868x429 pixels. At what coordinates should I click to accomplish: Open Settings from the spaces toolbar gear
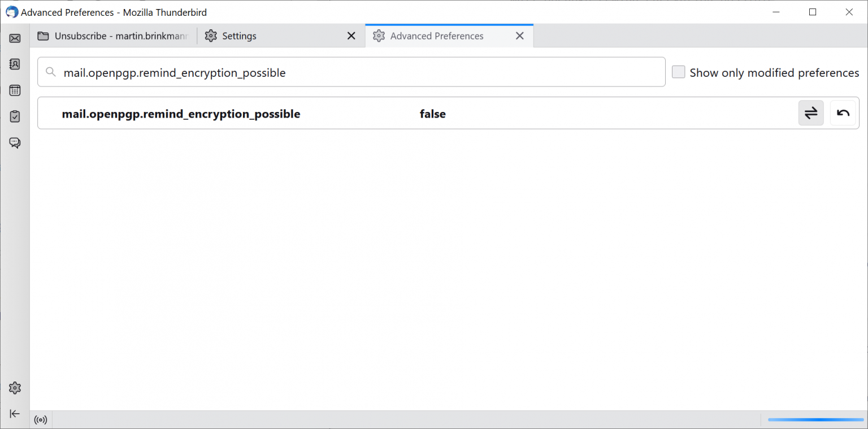pyautogui.click(x=15, y=388)
